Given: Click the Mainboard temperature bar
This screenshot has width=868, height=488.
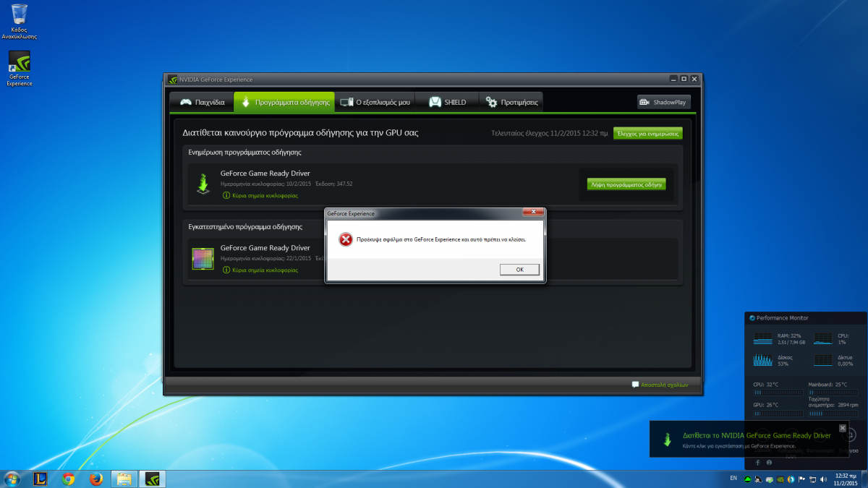Looking at the screenshot, I should point(833,393).
